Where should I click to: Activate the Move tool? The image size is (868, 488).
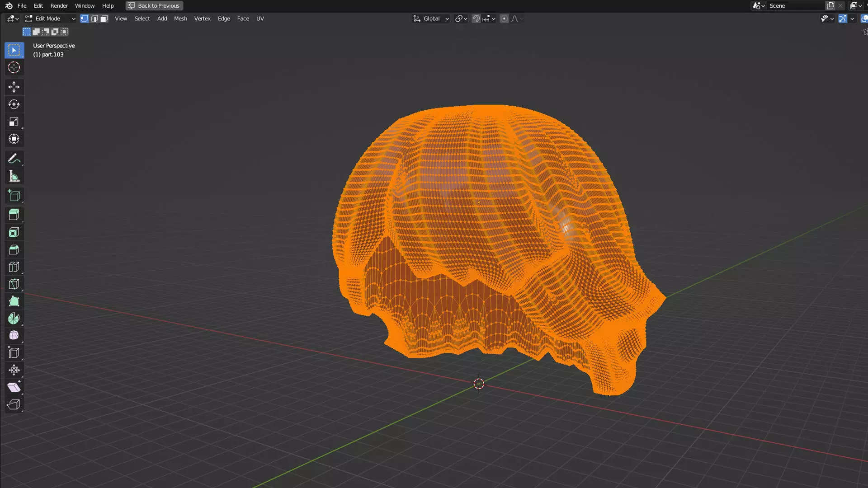point(14,87)
